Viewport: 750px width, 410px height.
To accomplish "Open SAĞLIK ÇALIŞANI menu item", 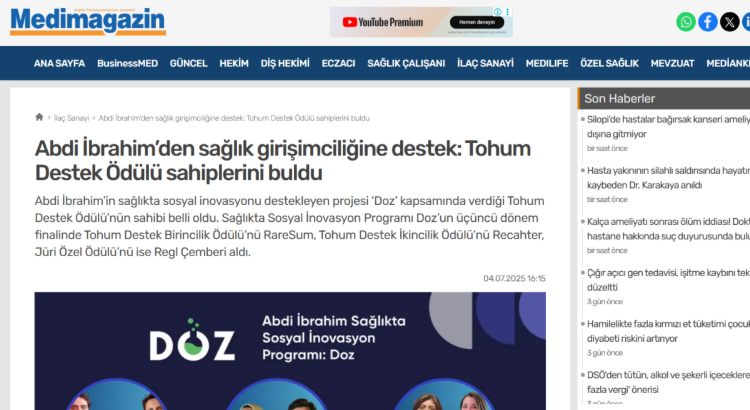I will pos(406,64).
